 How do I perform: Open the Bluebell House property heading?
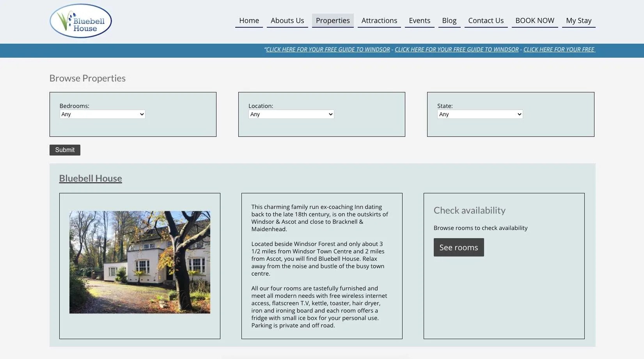90,178
